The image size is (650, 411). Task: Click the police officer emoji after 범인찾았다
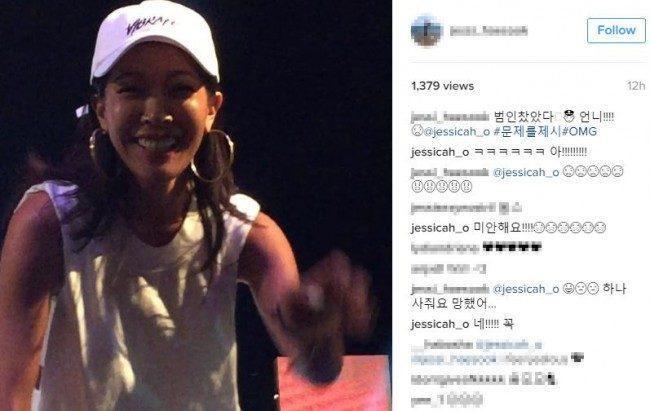pos(568,116)
